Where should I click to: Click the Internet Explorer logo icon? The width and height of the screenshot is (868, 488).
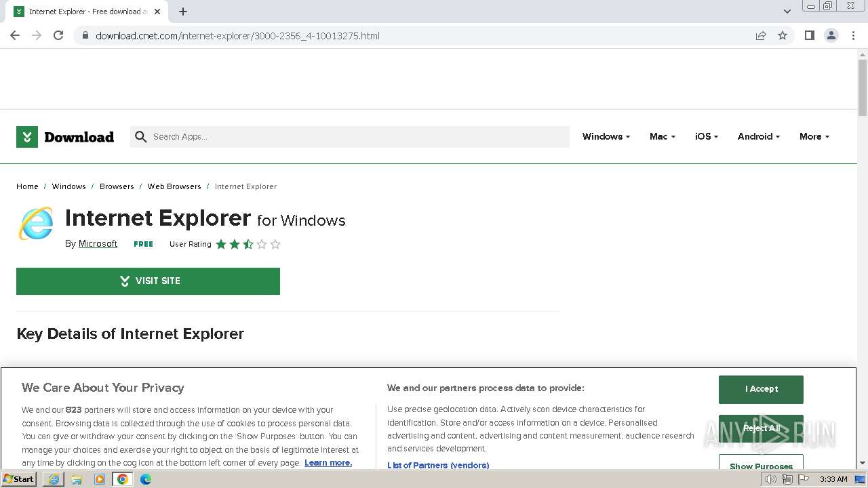[36, 224]
